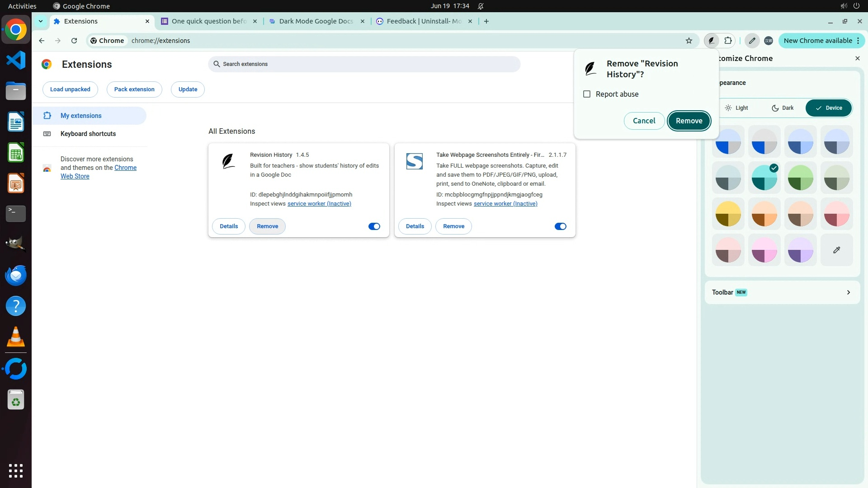
Task: Open the Extensions puzzle-piece toolbar menu
Action: tap(728, 41)
